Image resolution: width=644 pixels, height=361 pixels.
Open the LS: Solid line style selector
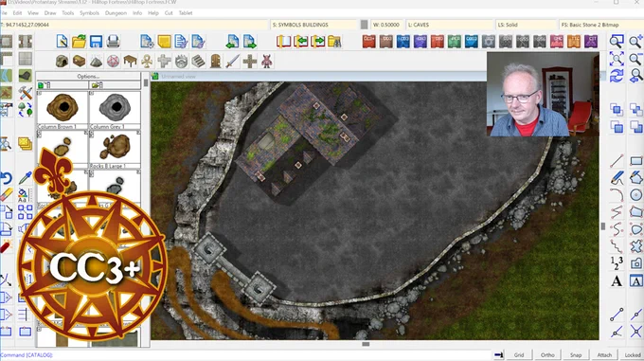(527, 25)
